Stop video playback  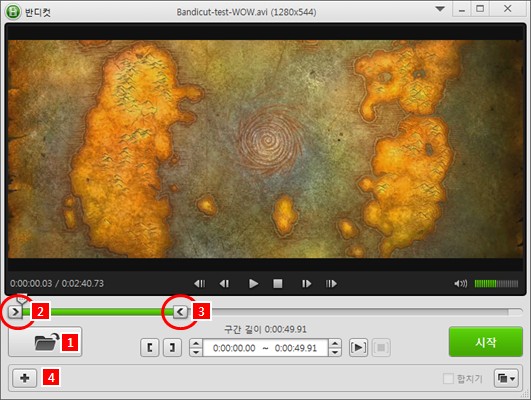point(278,283)
